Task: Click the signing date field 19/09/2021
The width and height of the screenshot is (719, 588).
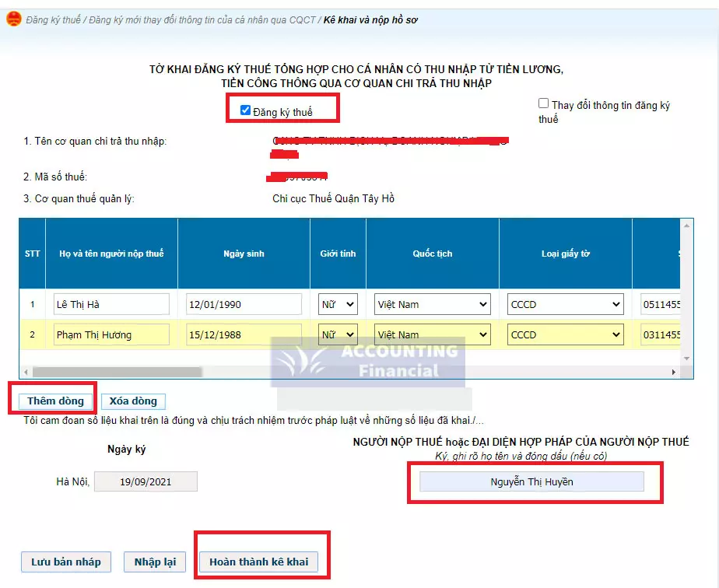Action: point(146,481)
